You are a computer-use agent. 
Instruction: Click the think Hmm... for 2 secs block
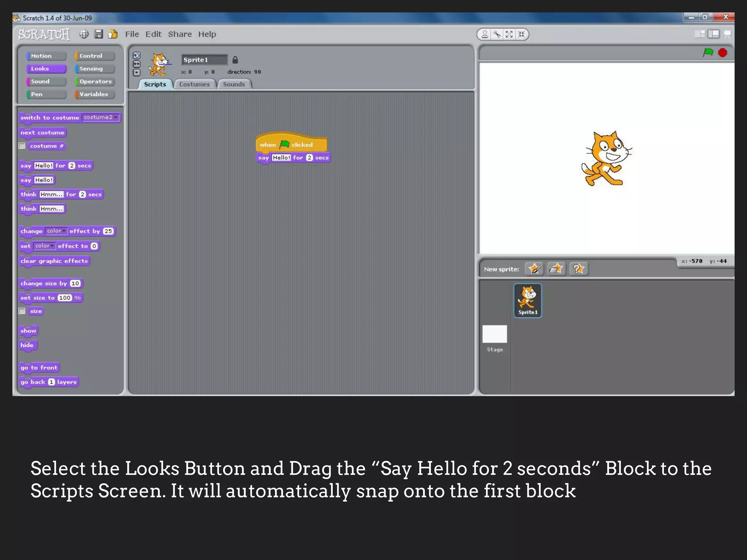(x=61, y=195)
